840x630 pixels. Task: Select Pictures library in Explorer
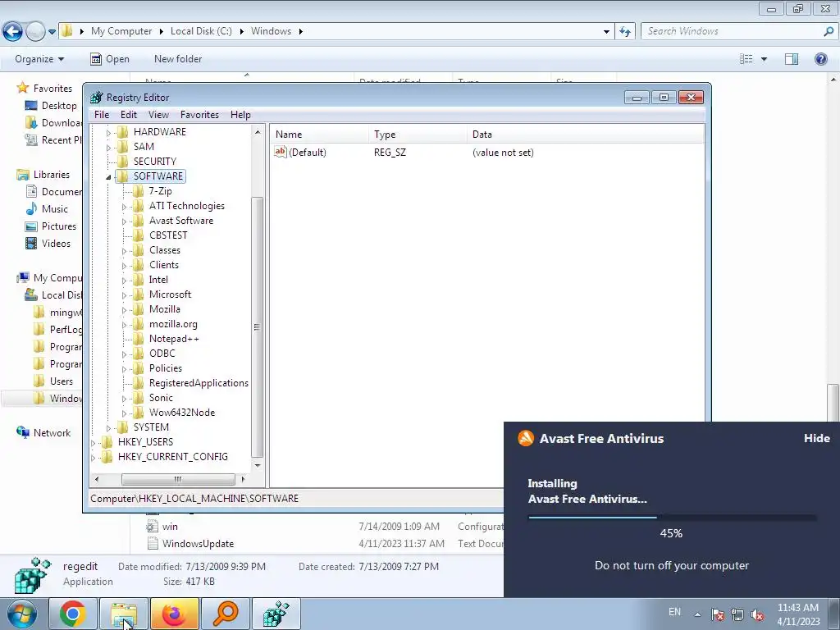coord(59,226)
